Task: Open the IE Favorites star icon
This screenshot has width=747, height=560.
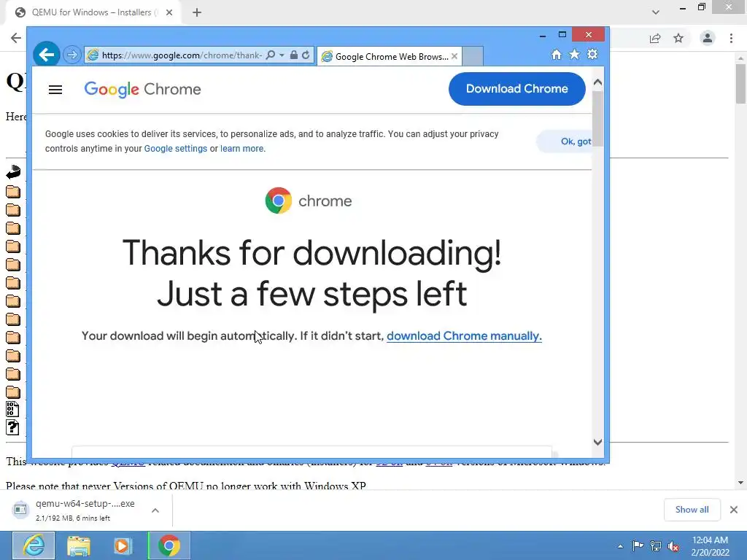Action: tap(575, 54)
